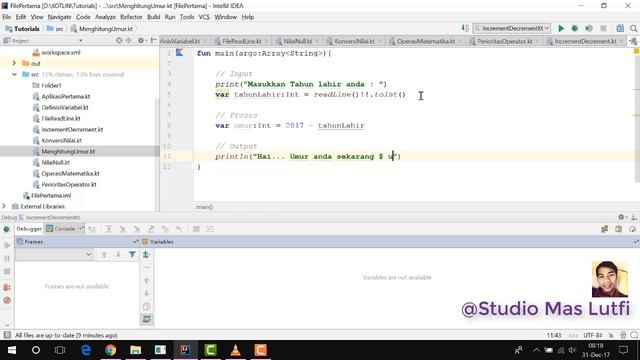
Task: Start debugging with the green bug icon in the top toolbar
Action: pos(575,28)
